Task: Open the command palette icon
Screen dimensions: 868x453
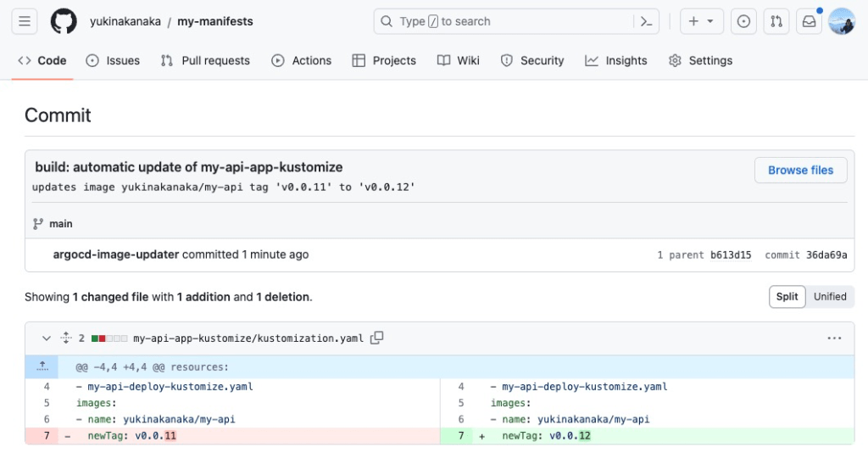Action: [646, 21]
